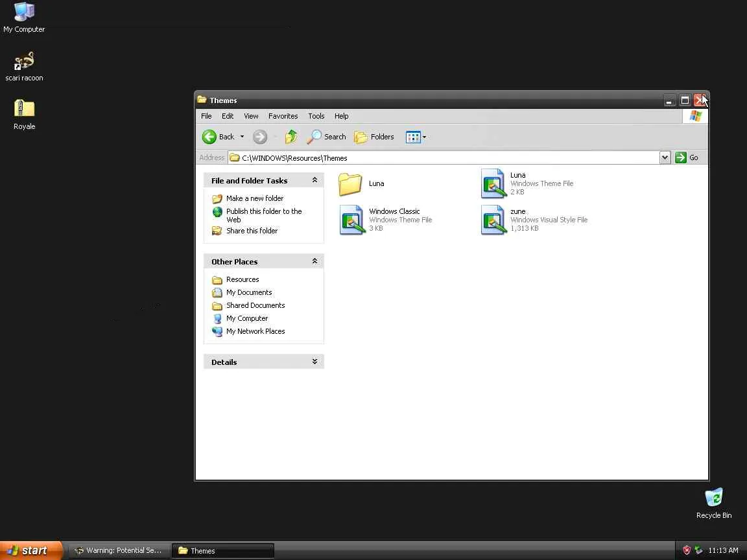Screen dimensions: 747x560
Task: Open the View menu
Action: (x=251, y=116)
